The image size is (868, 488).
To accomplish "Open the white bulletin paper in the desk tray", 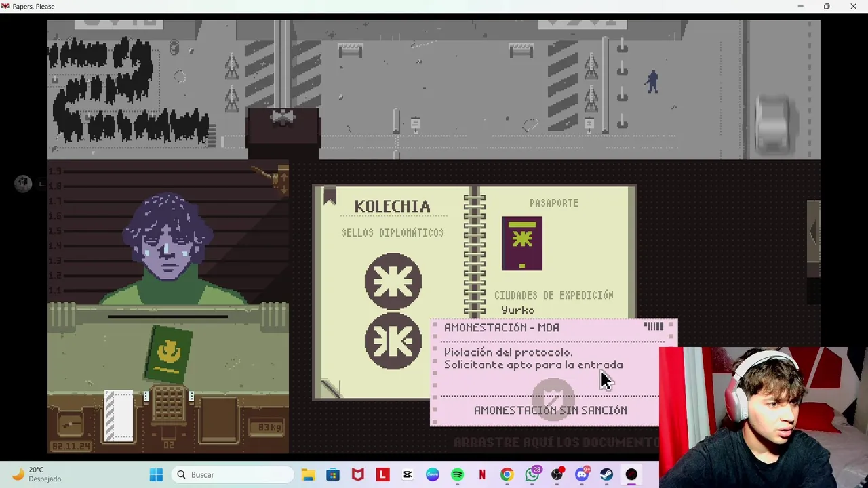I will pyautogui.click(x=119, y=415).
